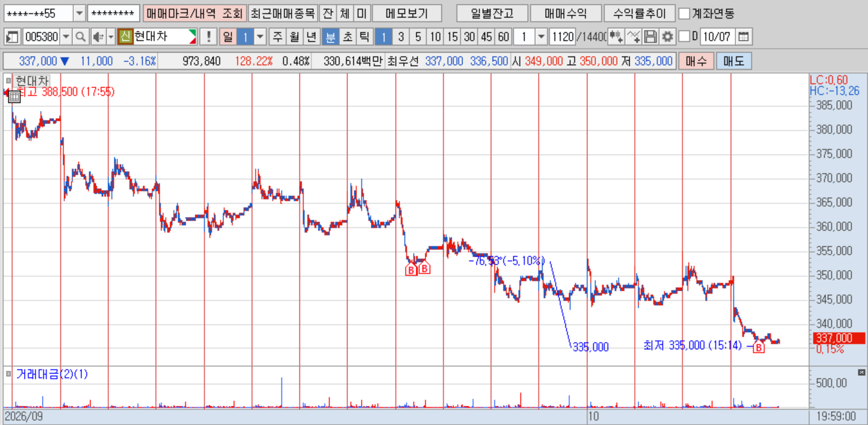Click the add line indicator icon
The image size is (868, 425).
(634, 37)
